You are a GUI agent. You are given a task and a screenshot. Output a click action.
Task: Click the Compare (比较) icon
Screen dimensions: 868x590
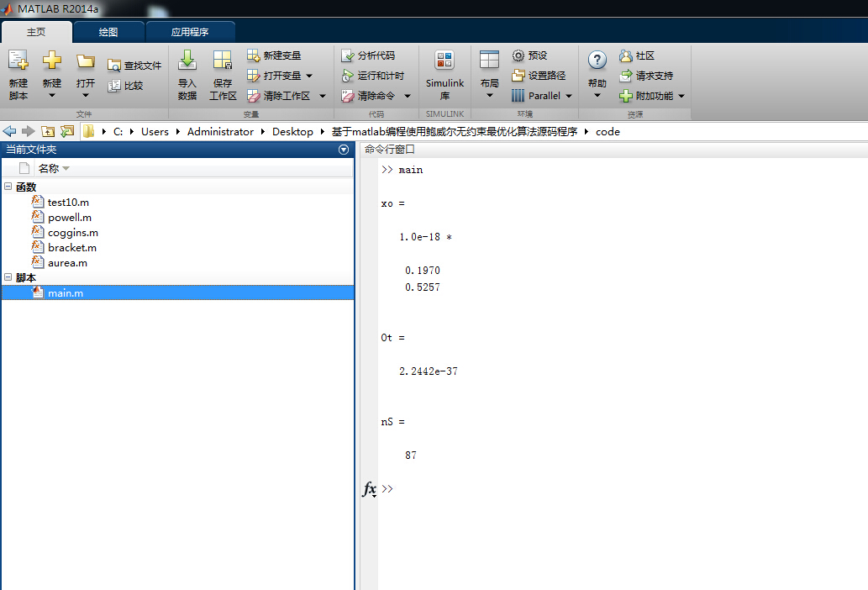113,85
